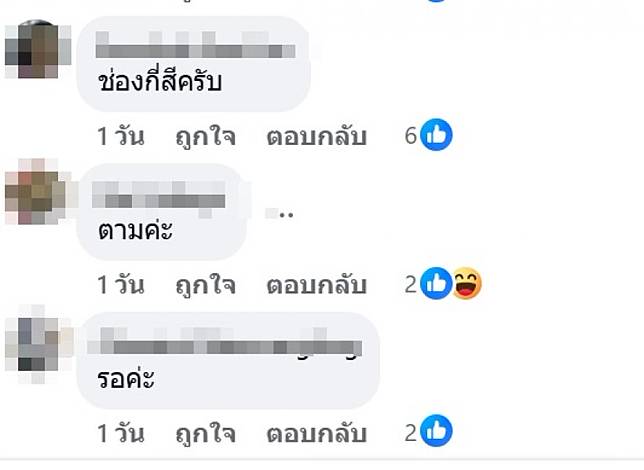
Task: Open the profile name above รอค่ะ
Action: (x=225, y=342)
